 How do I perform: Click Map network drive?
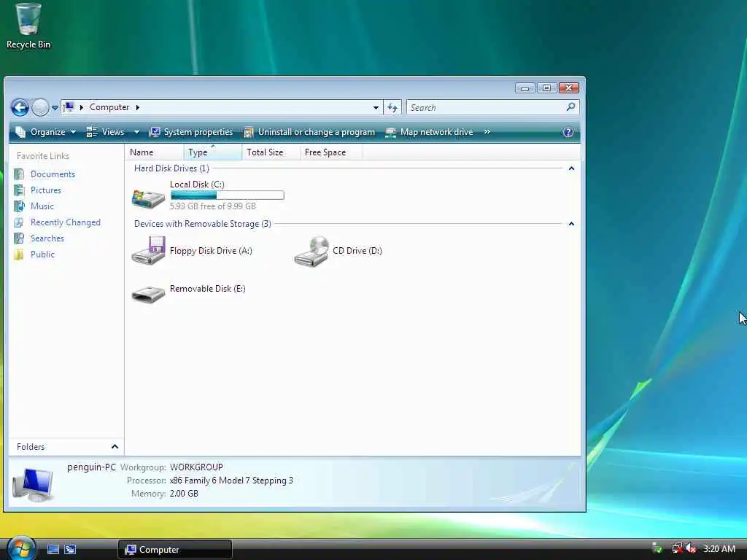pyautogui.click(x=429, y=133)
